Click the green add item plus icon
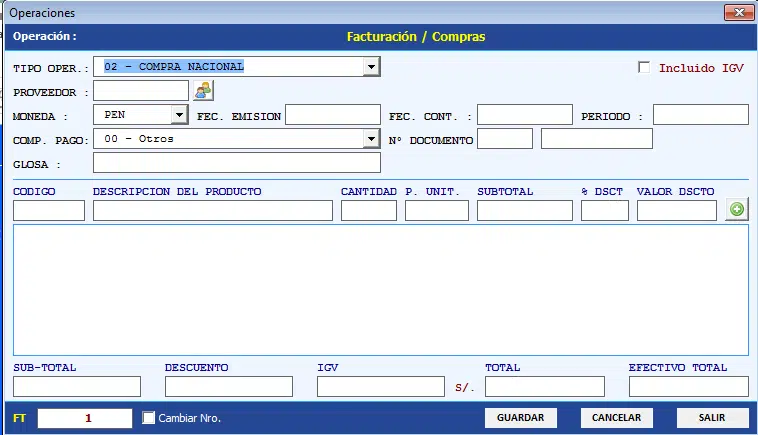 tap(737, 210)
